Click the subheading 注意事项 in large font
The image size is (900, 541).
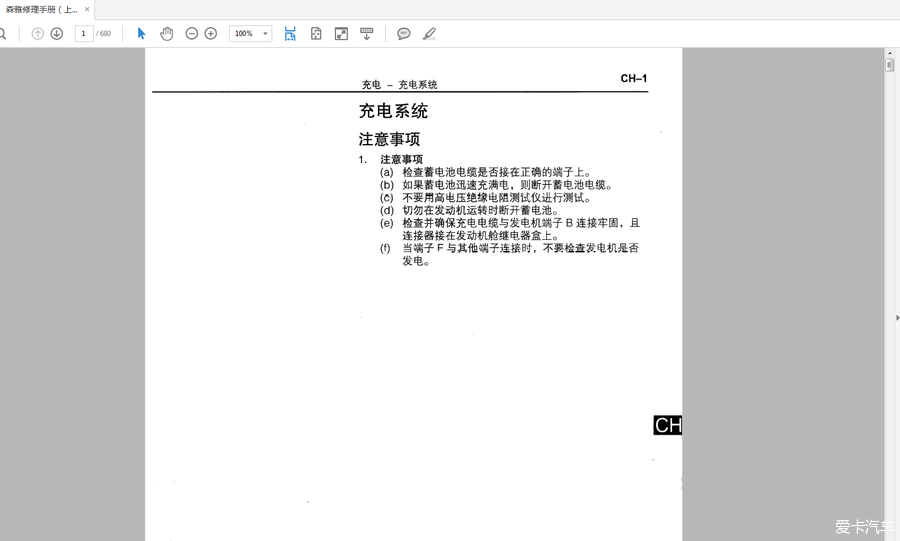point(389,139)
